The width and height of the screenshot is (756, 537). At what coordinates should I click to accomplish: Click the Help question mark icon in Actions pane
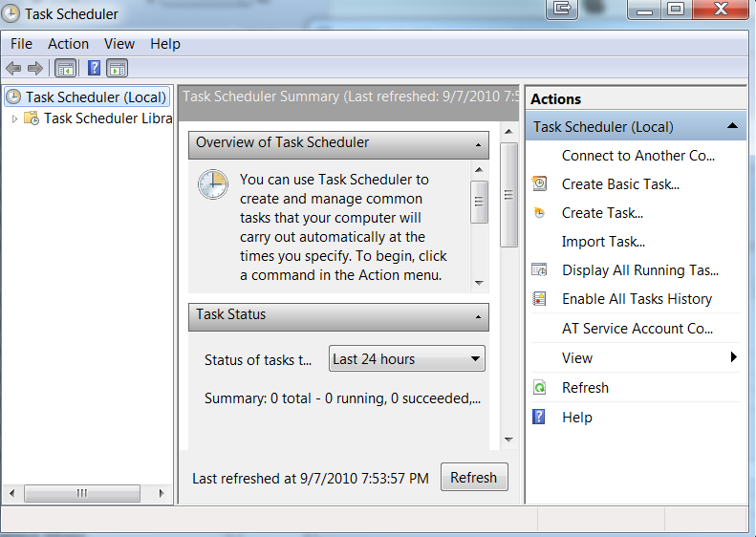pos(538,417)
